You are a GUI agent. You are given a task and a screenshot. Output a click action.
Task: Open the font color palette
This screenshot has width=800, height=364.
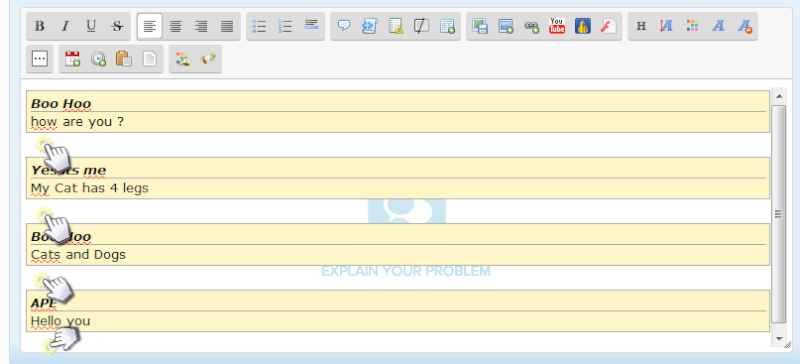coord(692,26)
